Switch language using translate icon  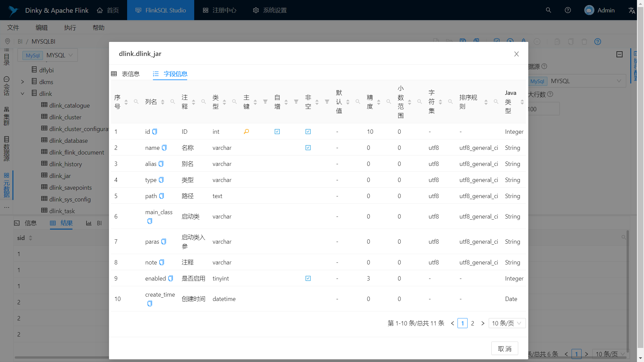pos(632,10)
